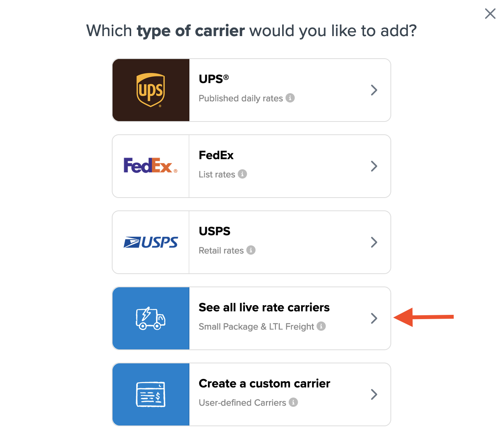
Task: Close the carrier type dialog
Action: click(490, 14)
